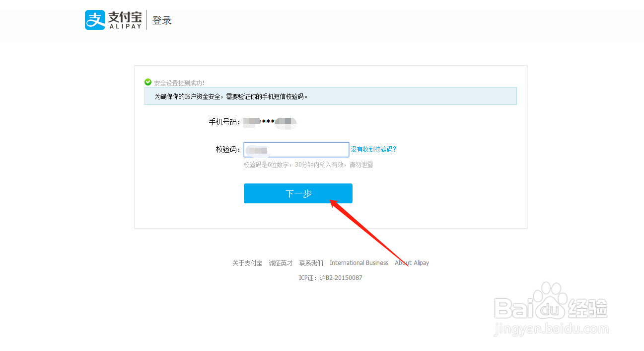
Task: Focus the 校验码 input field
Action: click(296, 150)
